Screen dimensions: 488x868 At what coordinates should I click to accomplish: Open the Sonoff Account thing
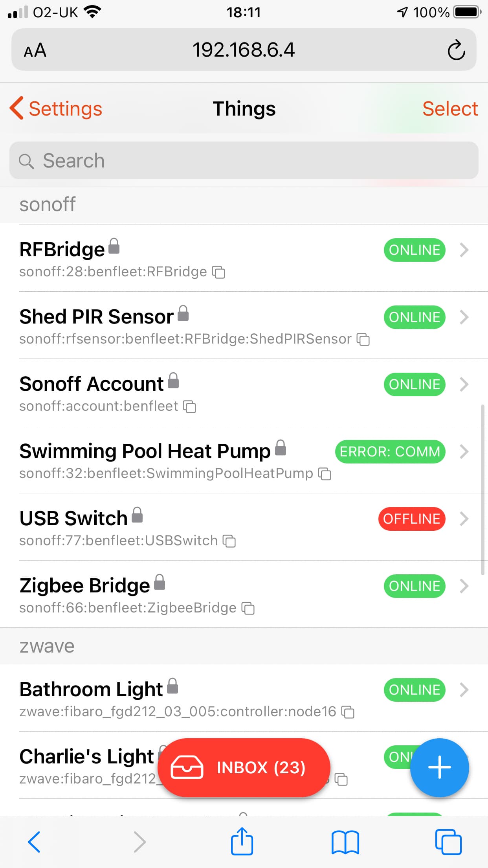[x=91, y=384]
